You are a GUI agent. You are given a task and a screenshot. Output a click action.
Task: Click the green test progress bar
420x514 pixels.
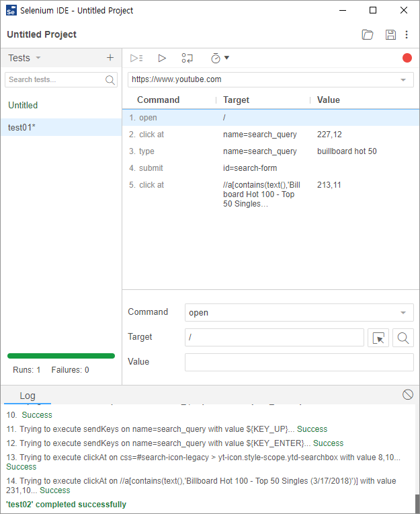point(61,356)
